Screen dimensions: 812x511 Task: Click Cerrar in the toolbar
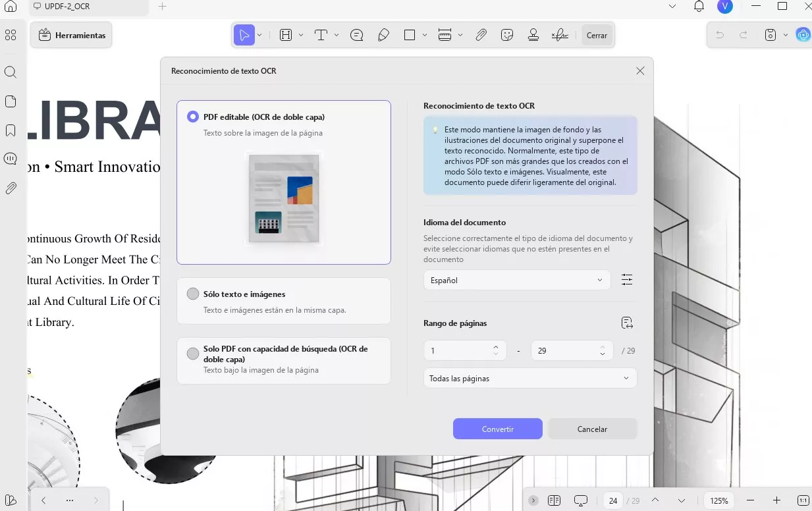pyautogui.click(x=597, y=36)
